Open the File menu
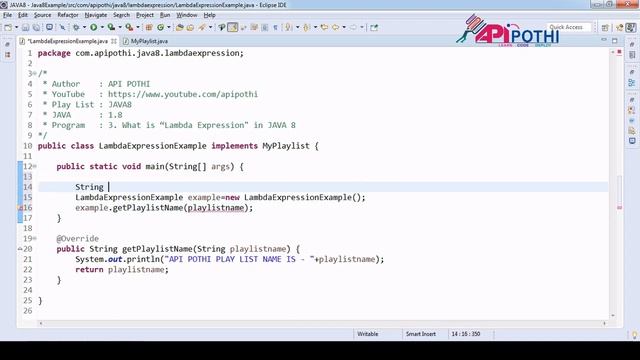This screenshot has width=640, height=360. 7,15
